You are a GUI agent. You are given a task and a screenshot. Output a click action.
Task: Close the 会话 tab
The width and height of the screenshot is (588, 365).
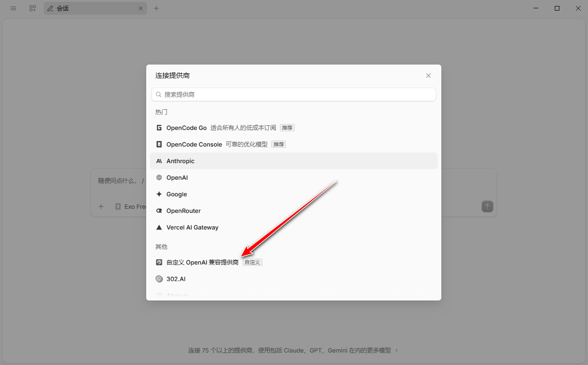coord(141,8)
